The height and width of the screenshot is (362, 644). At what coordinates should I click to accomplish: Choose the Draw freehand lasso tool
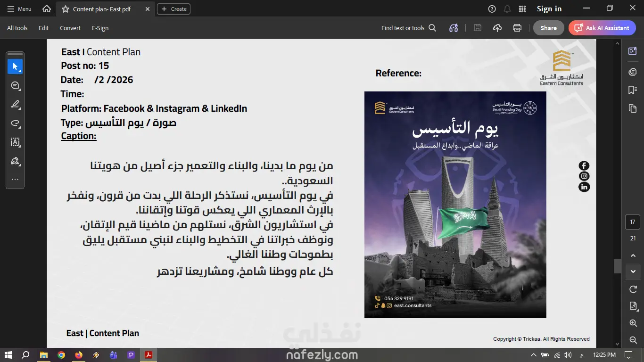click(x=15, y=123)
